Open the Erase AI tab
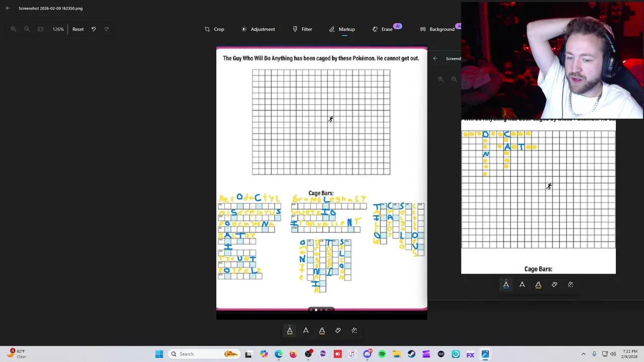The width and height of the screenshot is (644, 362). [386, 29]
